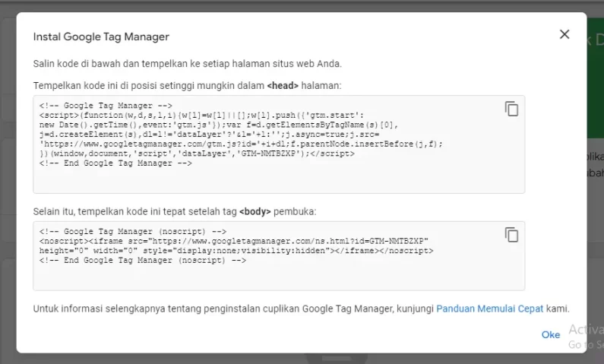Select the dialog title Instal Google Tag Manager
This screenshot has height=364, width=604.
pos(101,36)
